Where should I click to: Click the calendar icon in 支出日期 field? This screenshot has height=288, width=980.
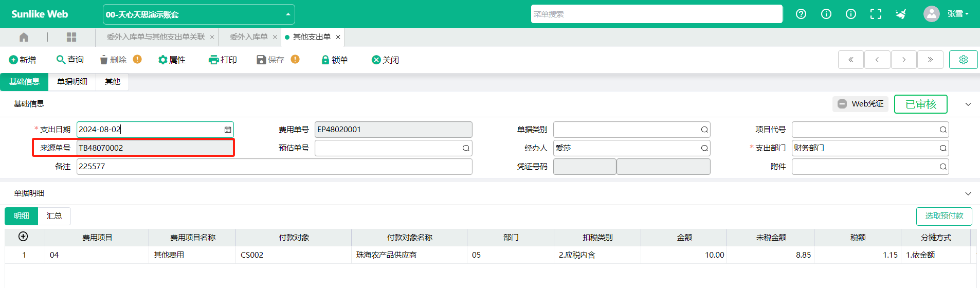point(228,130)
